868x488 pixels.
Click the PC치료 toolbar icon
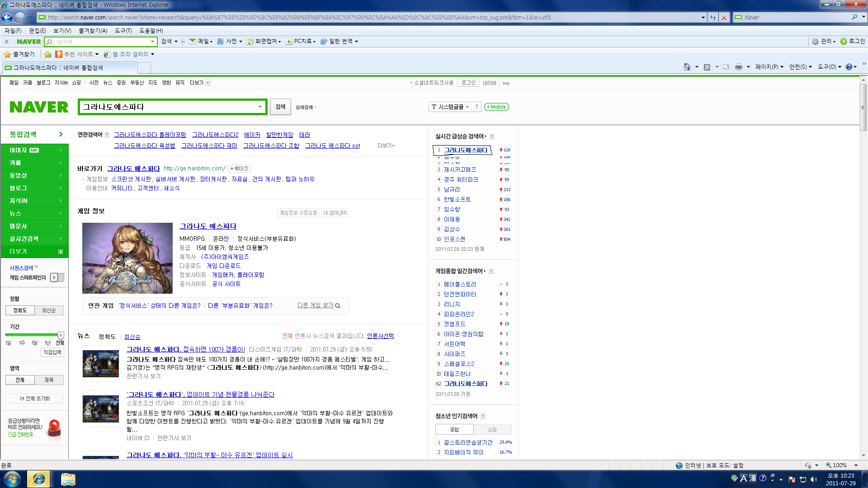point(289,42)
